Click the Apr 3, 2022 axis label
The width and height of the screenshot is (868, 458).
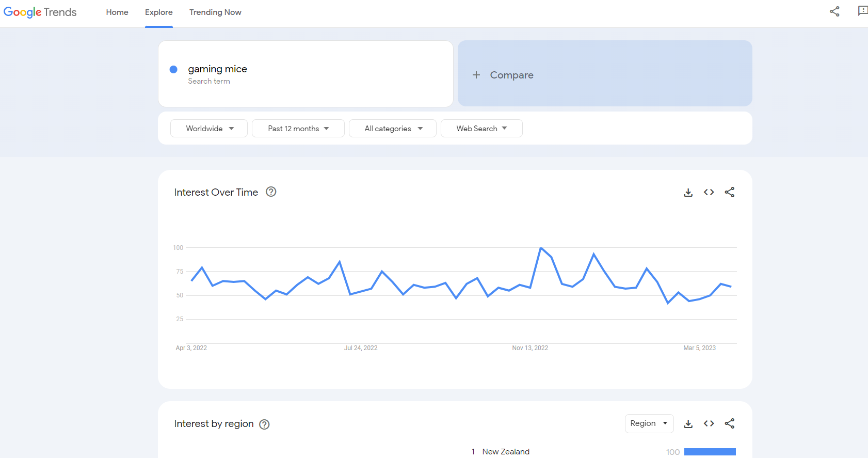pyautogui.click(x=191, y=348)
